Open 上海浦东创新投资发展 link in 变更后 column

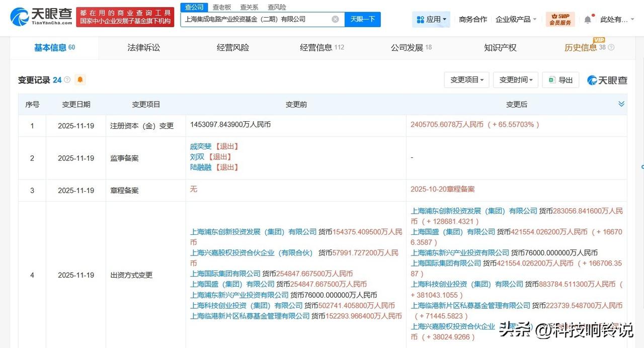[474, 211]
